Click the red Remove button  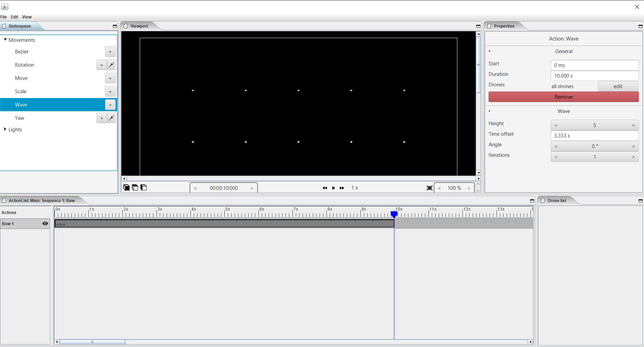563,97
